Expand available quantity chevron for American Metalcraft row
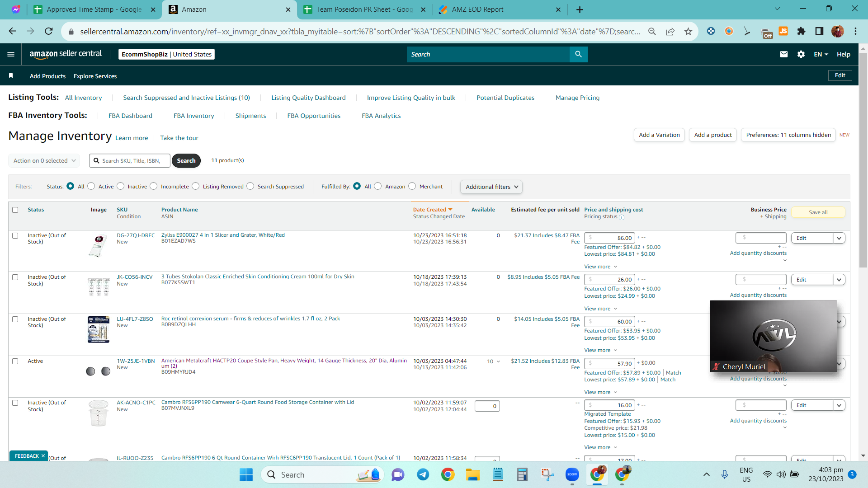Image resolution: width=868 pixels, height=488 pixels. (498, 361)
